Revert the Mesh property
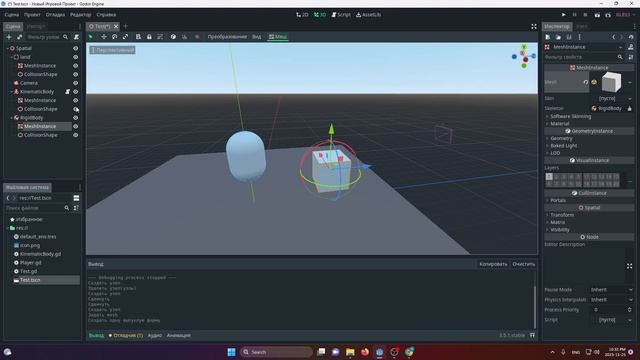The width and height of the screenshot is (640, 360). pyautogui.click(x=586, y=82)
